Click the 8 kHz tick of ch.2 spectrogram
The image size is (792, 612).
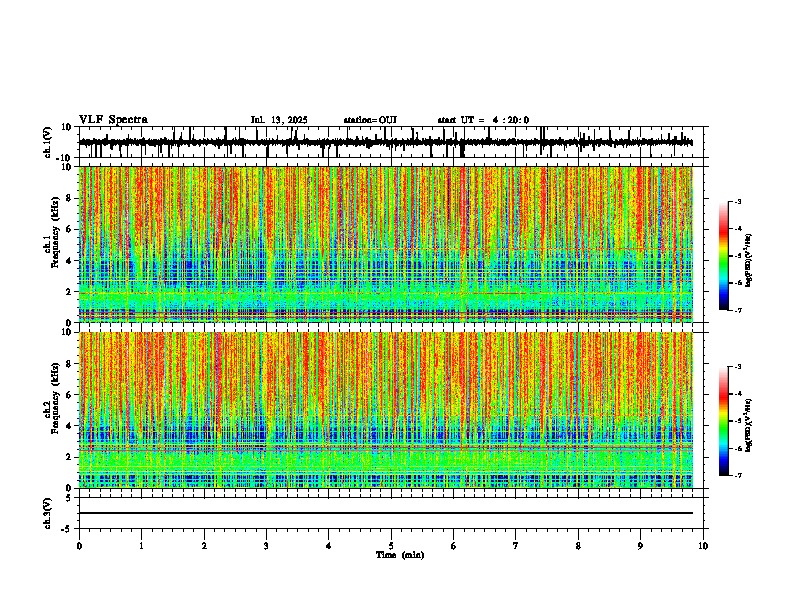click(70, 364)
